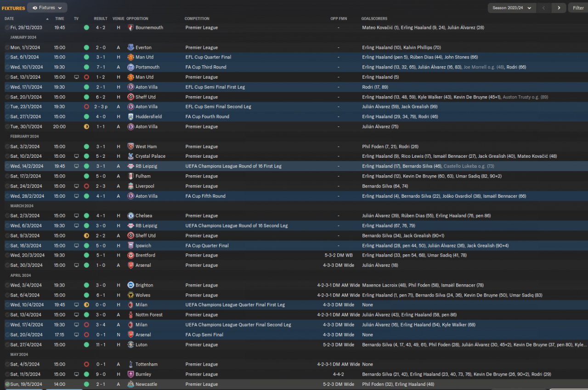Click RB Leipzig crest in the 14/2/2024 row

point(130,166)
